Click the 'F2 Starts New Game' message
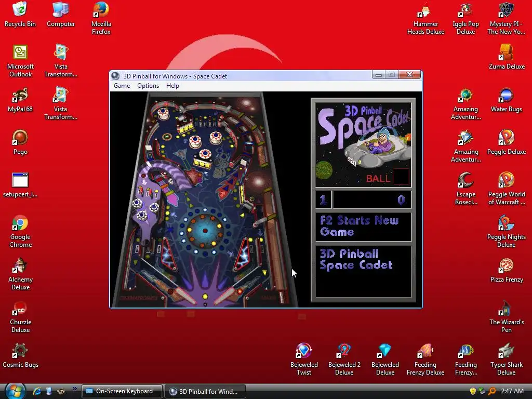 coord(359,227)
